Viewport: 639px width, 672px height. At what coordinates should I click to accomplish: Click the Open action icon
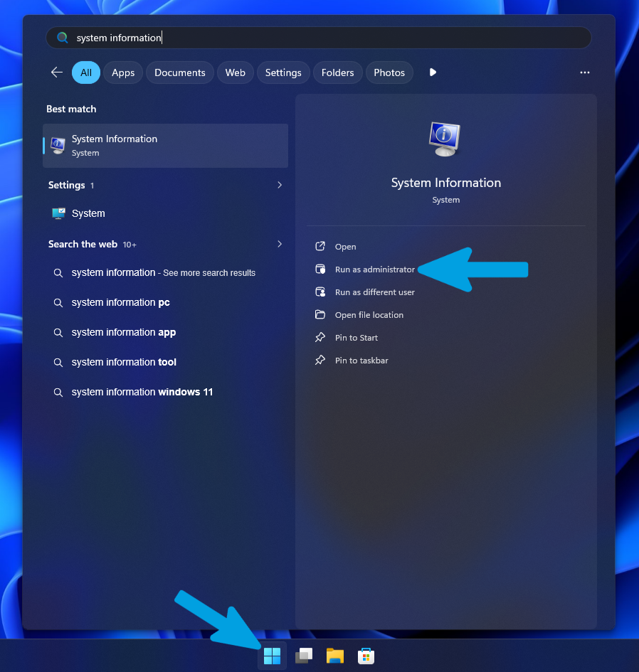point(320,247)
